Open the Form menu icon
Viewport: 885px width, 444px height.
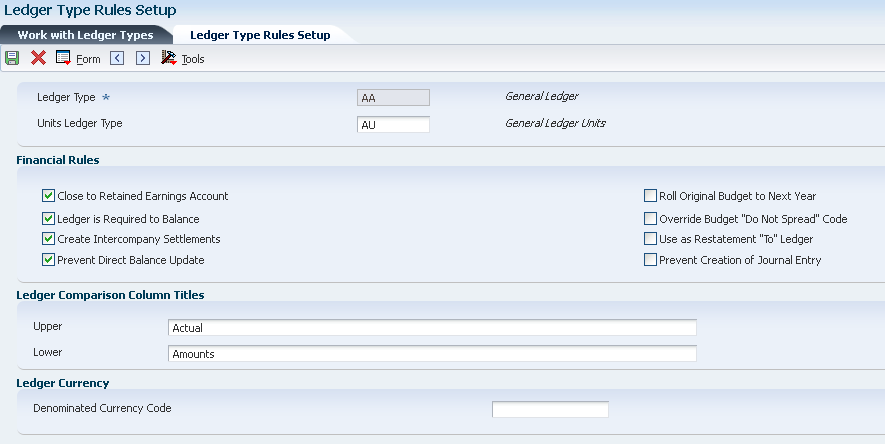pos(63,58)
